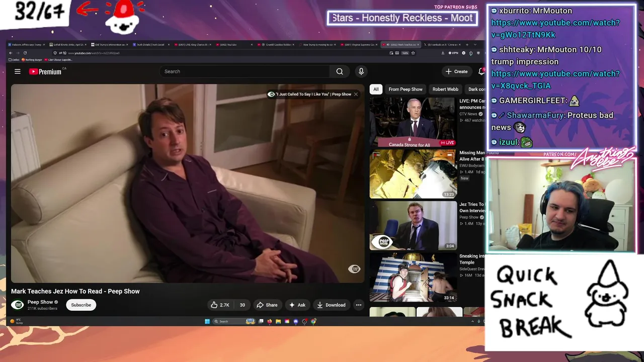Open Peep Show channel avatar
The height and width of the screenshot is (362, 644).
pyautogui.click(x=18, y=305)
